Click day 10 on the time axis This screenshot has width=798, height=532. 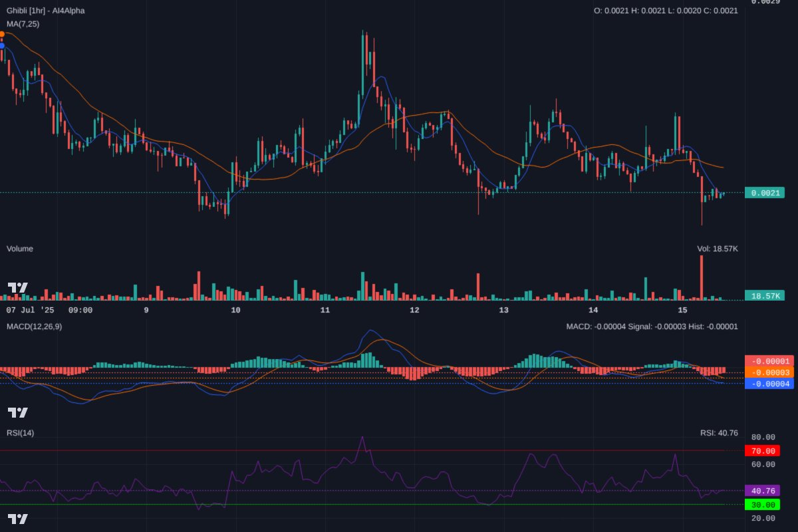(235, 310)
